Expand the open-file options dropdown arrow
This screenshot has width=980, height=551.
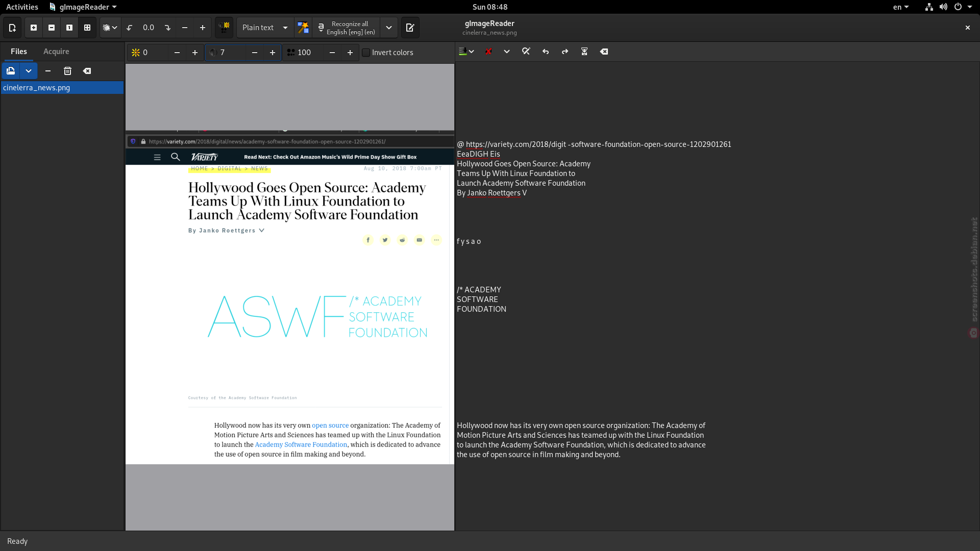point(29,71)
